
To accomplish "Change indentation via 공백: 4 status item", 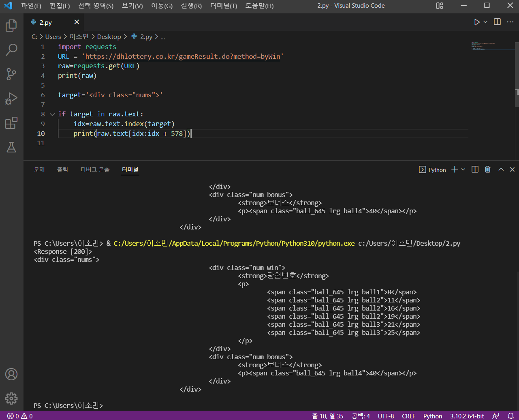I will click(361, 416).
